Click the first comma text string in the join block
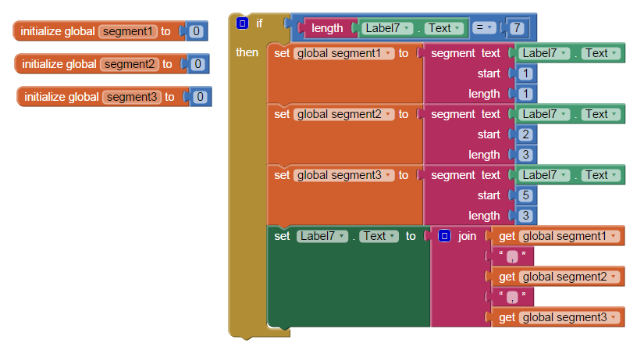Screen dimensions: 644x354 click(x=512, y=256)
